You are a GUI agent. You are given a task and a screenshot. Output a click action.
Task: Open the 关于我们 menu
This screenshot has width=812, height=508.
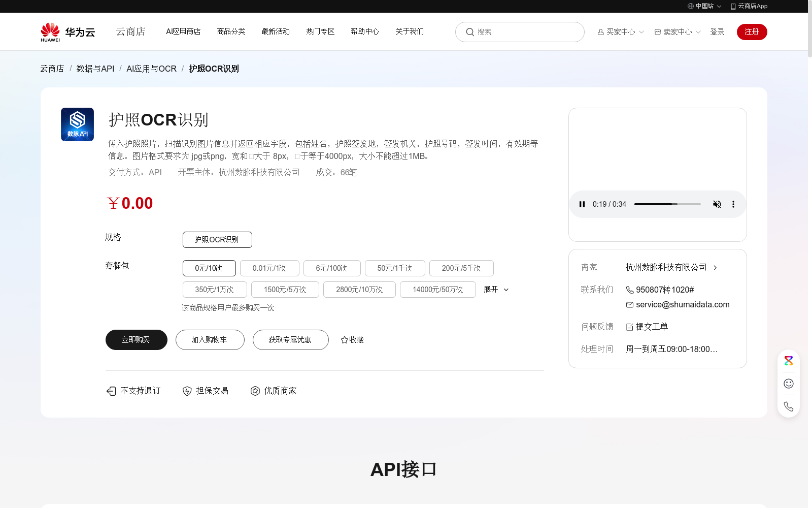point(410,31)
